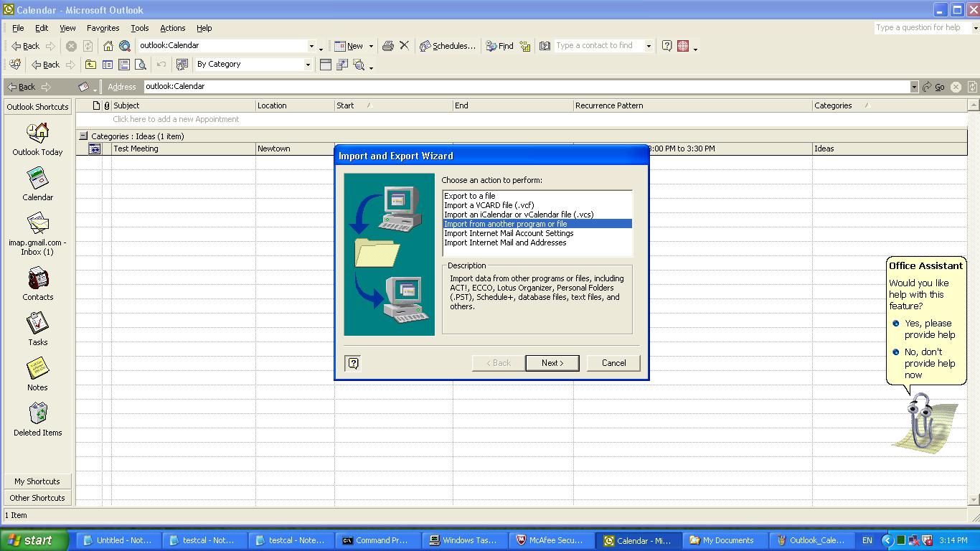Click the Address Book icon
The width and height of the screenshot is (980, 551).
pyautogui.click(x=545, y=46)
